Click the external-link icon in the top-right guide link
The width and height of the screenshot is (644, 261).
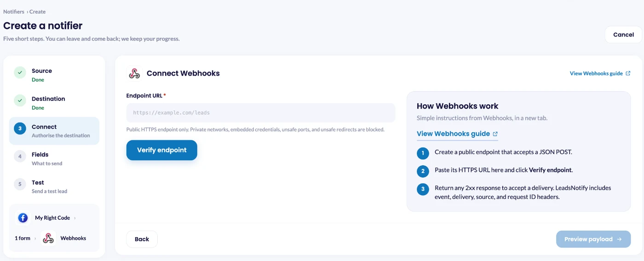628,73
